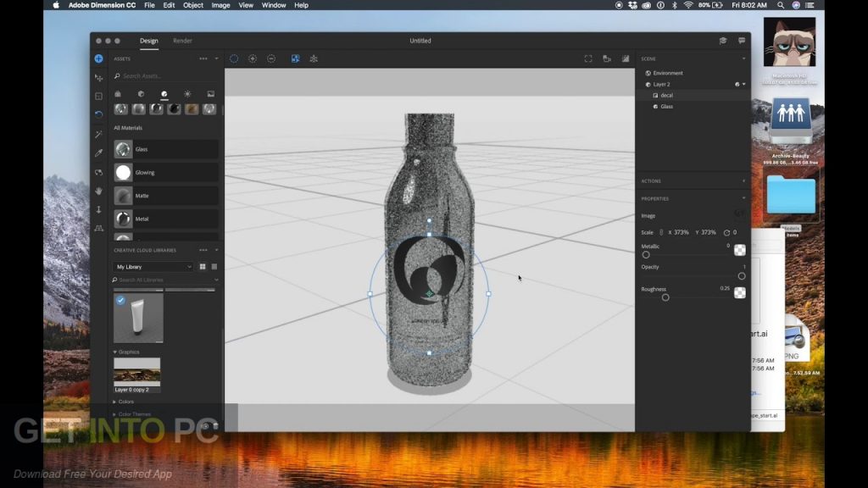Filter assets by Models icon
This screenshot has width=868, height=488.
click(x=142, y=94)
